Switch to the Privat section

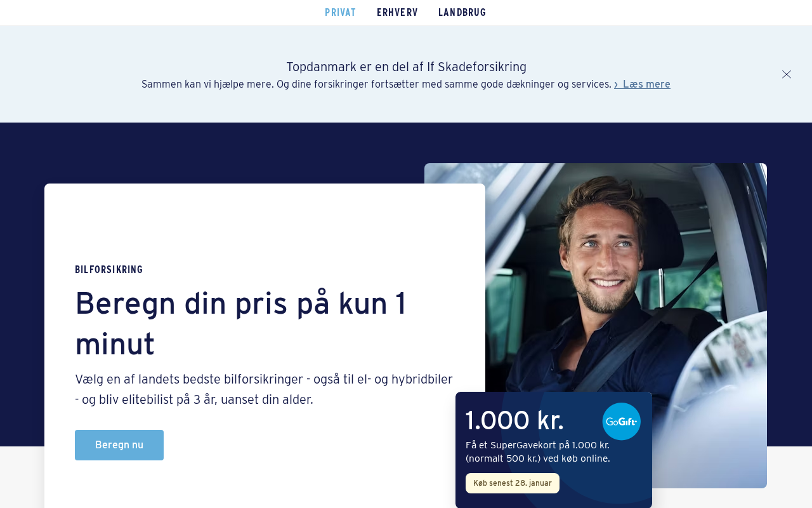click(x=341, y=13)
